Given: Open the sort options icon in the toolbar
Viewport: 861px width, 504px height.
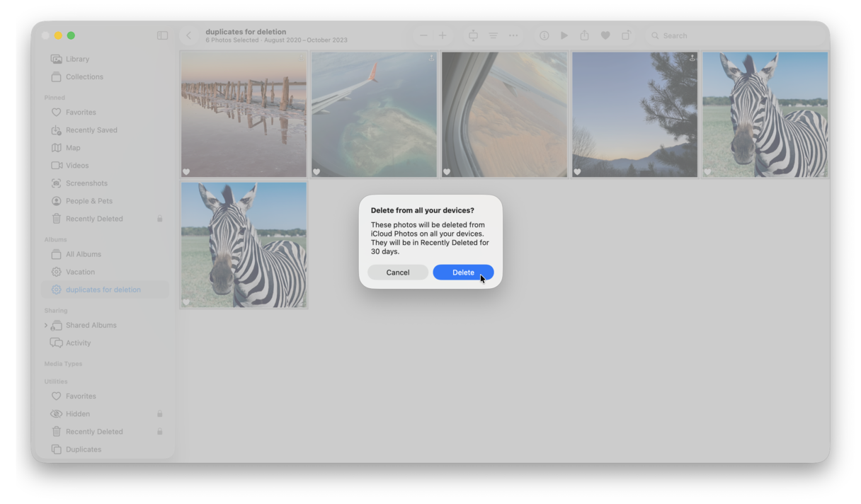Looking at the screenshot, I should pos(493,35).
